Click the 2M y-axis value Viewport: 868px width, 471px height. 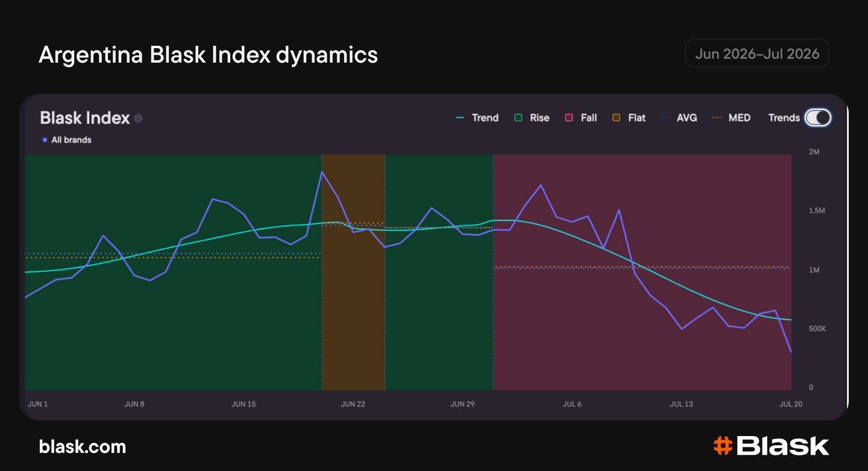pyautogui.click(x=814, y=152)
